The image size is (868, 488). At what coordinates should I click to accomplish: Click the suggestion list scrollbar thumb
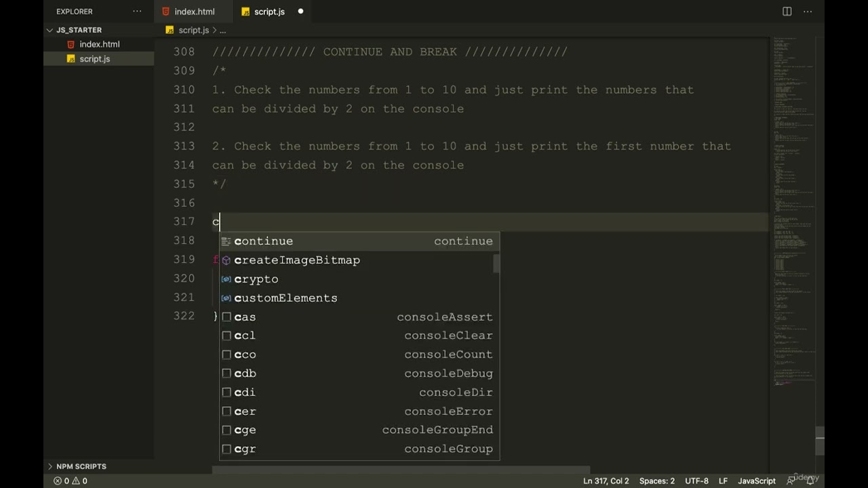[x=496, y=264]
